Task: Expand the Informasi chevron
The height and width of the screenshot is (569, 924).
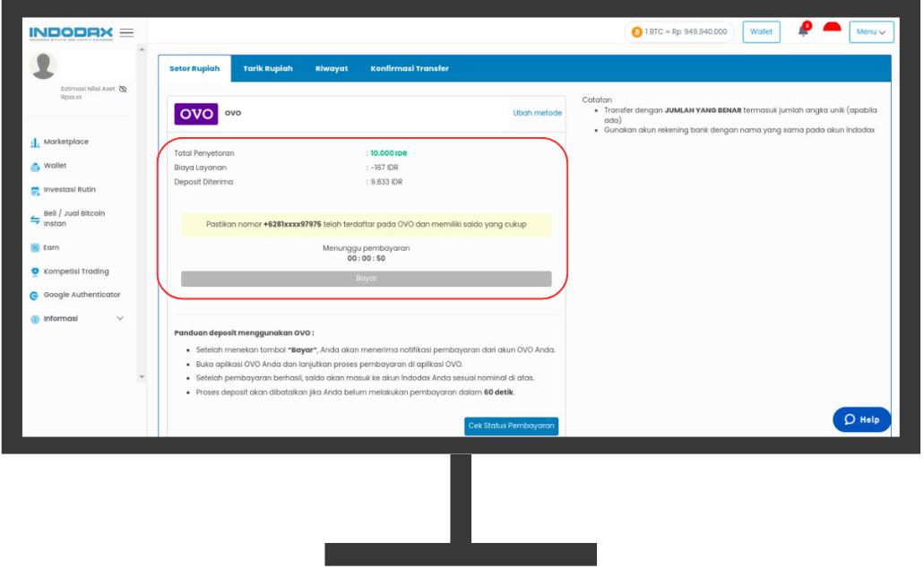Action: (x=120, y=319)
